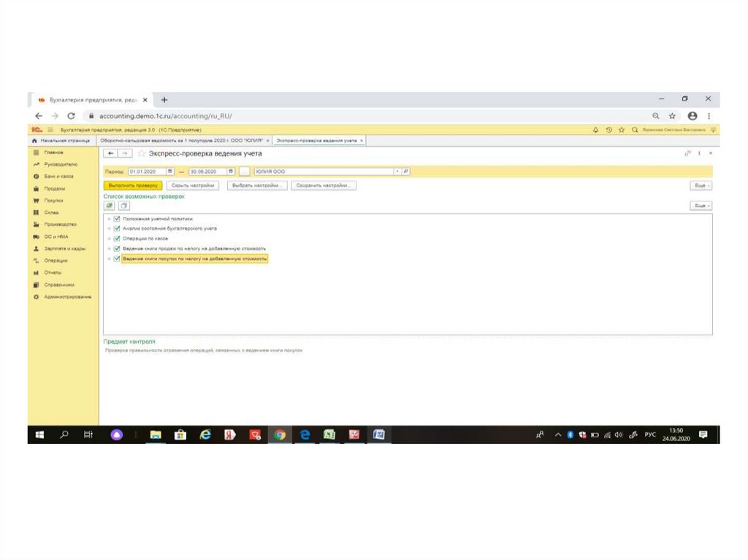Uncheck 'Операции по кассе' checkbox
The image size is (748, 560).
117,238
